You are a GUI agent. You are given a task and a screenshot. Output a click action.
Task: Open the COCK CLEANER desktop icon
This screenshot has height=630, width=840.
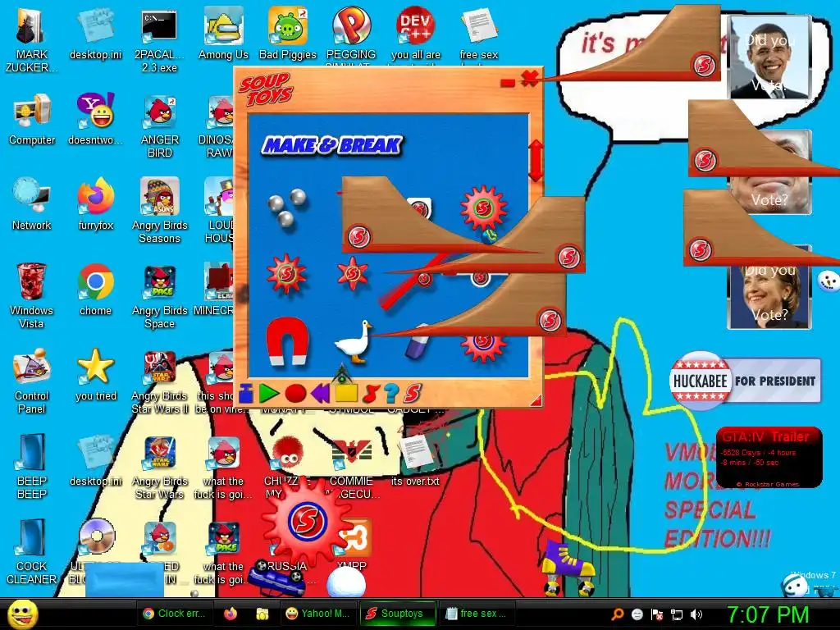click(x=32, y=552)
